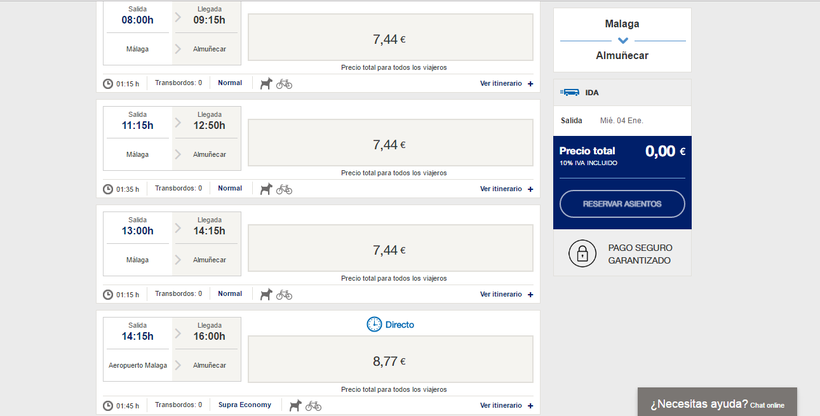This screenshot has height=416, width=820.
Task: Show itinerary for the 14:15h airport departure
Action: click(x=506, y=405)
